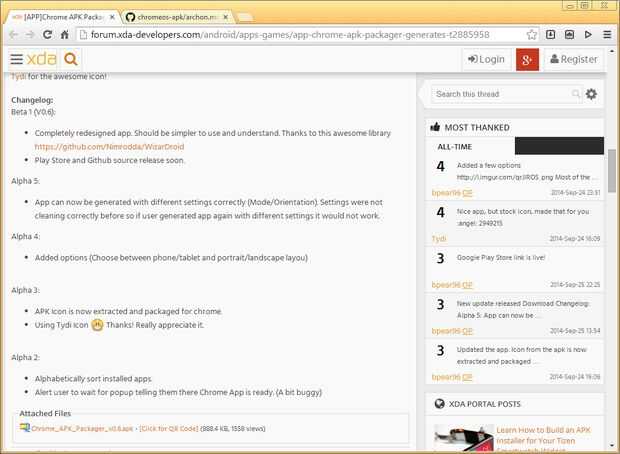This screenshot has width=620, height=454.
Task: Open New update released Download Changelog post
Action: tap(523, 309)
